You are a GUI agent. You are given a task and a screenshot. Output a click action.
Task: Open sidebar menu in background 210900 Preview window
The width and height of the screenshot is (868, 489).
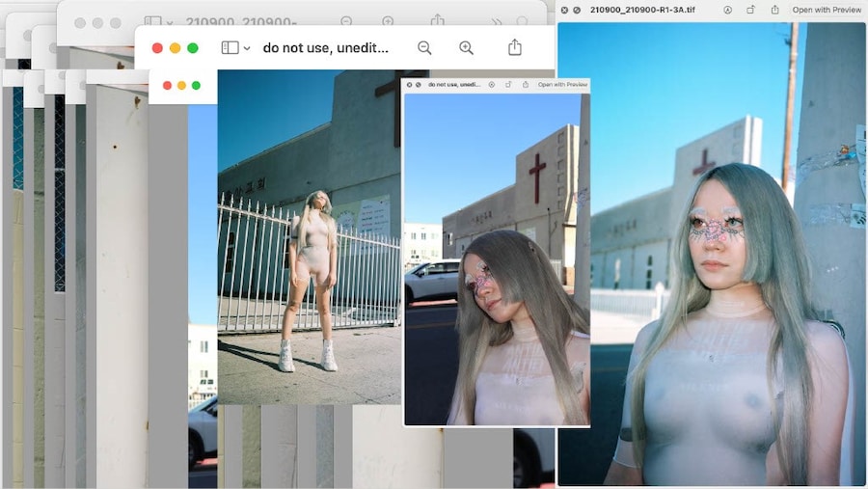[158, 21]
